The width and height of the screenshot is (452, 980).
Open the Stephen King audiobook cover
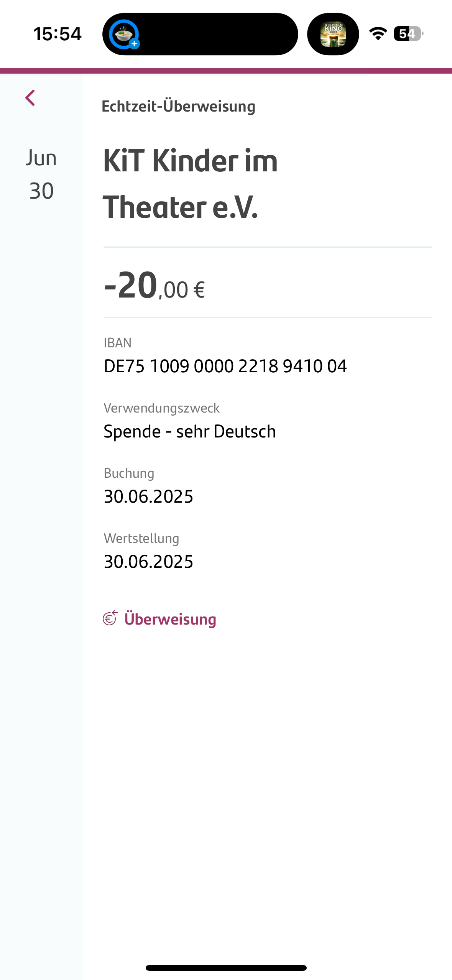(333, 34)
